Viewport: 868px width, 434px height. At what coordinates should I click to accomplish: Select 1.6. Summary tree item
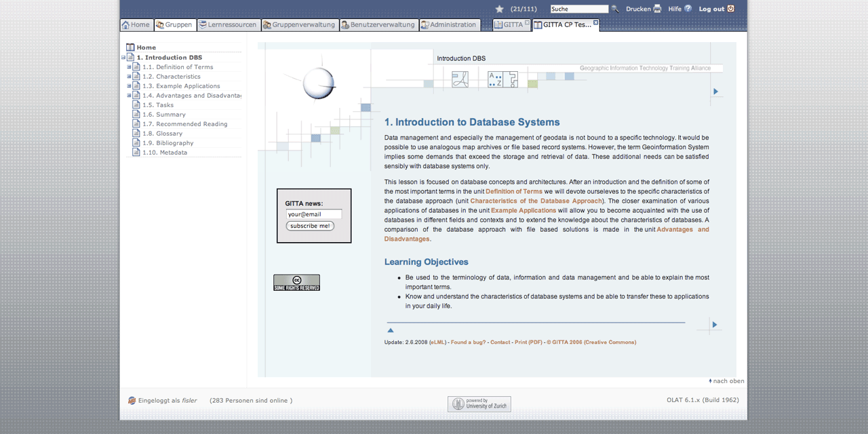click(x=164, y=115)
